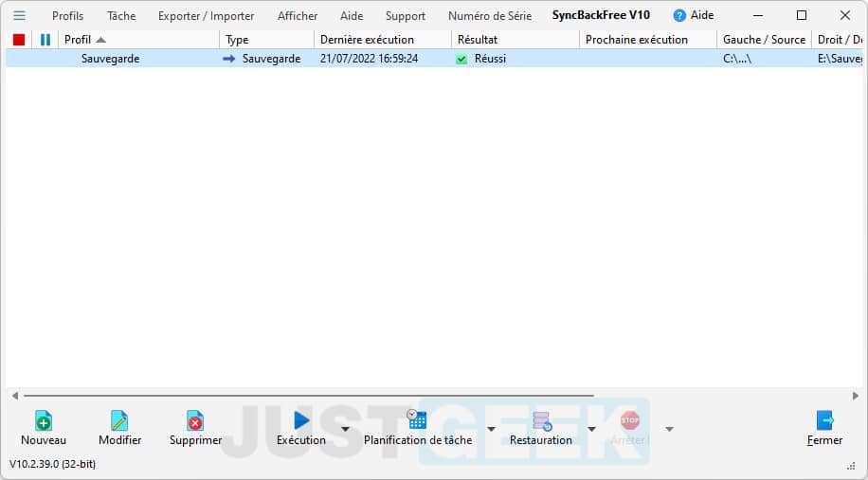Open the Support menu
The height and width of the screenshot is (480, 868).
[406, 16]
